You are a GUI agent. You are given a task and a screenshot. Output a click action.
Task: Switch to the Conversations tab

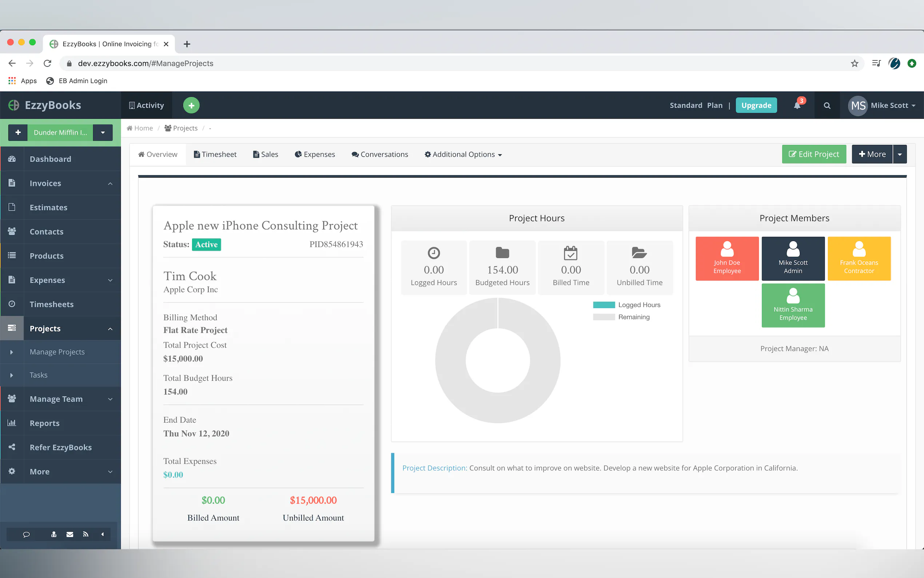380,154
